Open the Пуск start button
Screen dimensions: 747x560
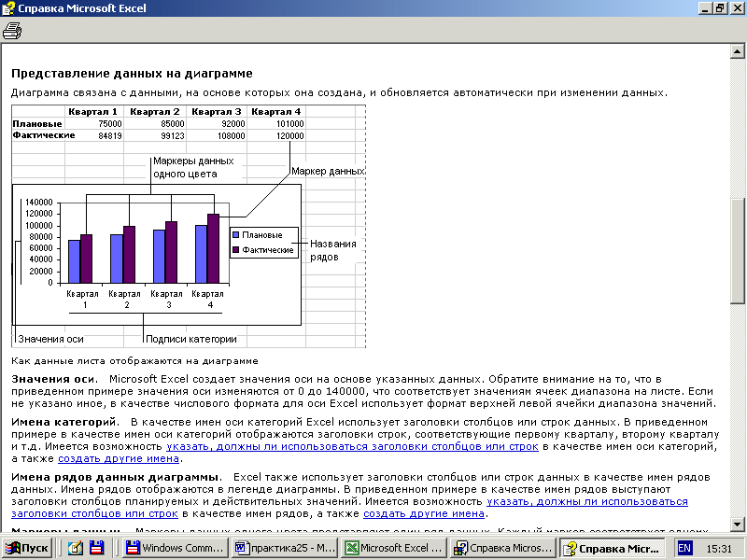27,548
